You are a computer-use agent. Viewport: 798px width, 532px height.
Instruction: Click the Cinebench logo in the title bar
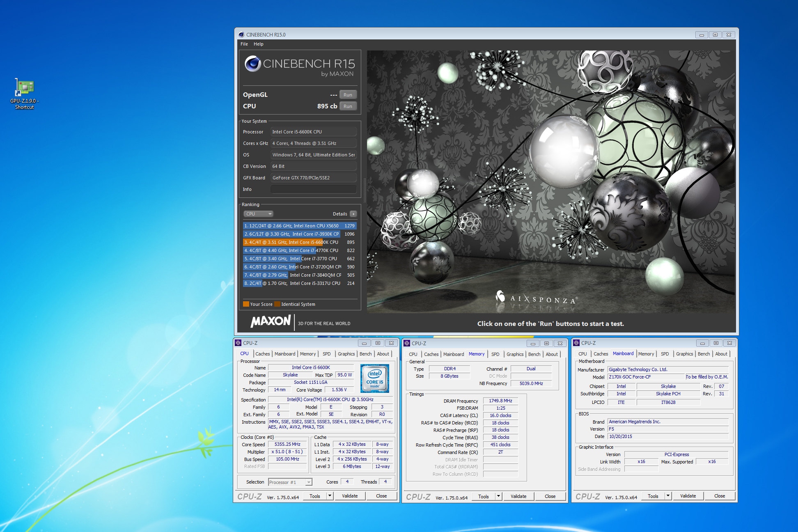point(241,34)
